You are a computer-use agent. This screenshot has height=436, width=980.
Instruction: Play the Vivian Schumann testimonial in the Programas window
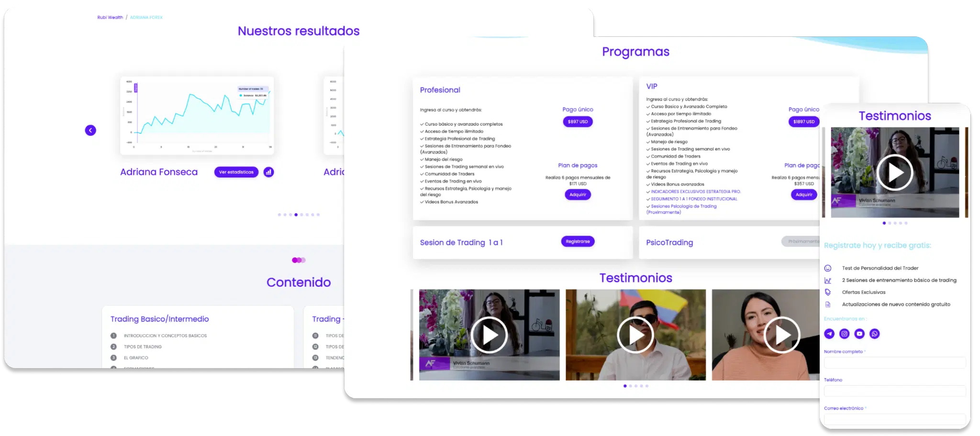click(x=489, y=335)
